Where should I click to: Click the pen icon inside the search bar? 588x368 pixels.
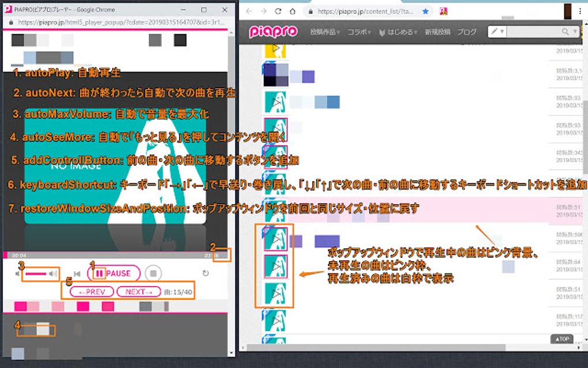(495, 31)
